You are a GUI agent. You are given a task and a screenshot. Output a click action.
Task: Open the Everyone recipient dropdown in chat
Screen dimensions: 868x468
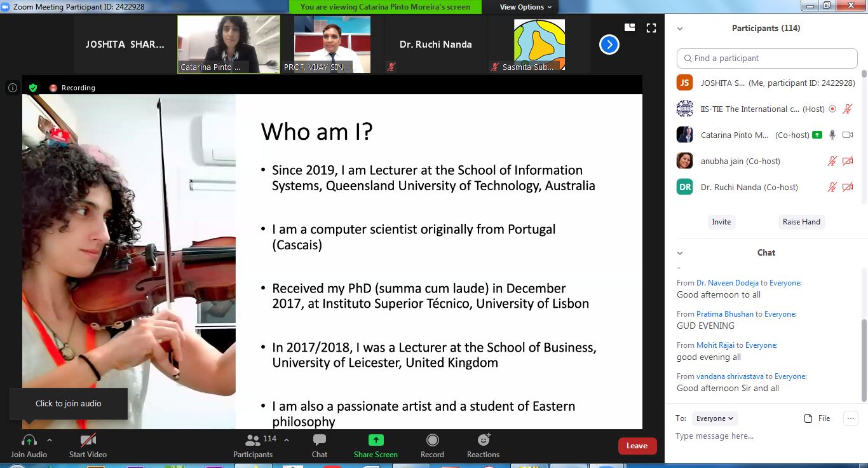tap(714, 418)
